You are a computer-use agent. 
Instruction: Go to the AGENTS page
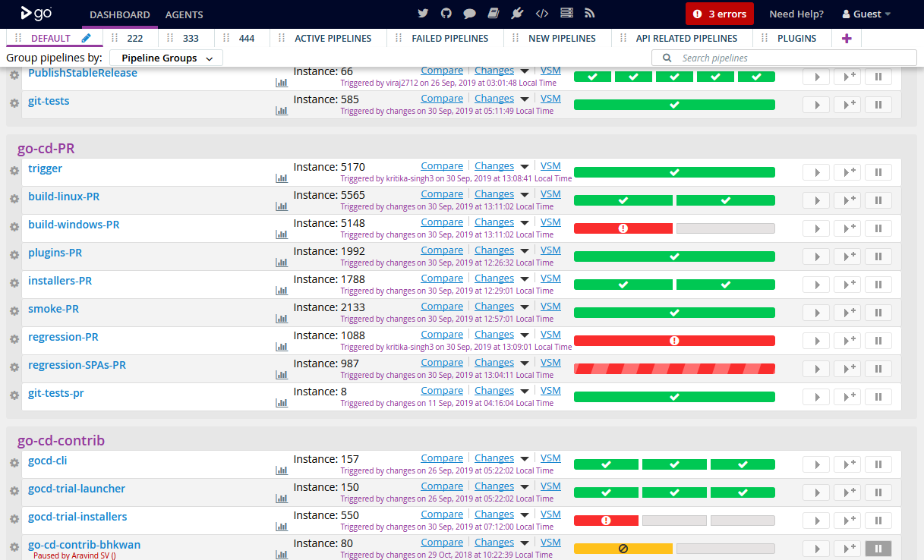184,14
